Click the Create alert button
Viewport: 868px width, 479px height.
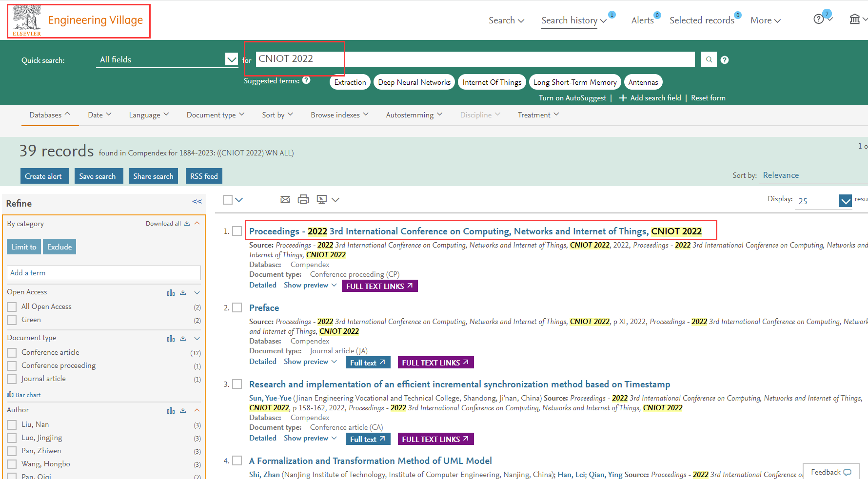tap(43, 176)
